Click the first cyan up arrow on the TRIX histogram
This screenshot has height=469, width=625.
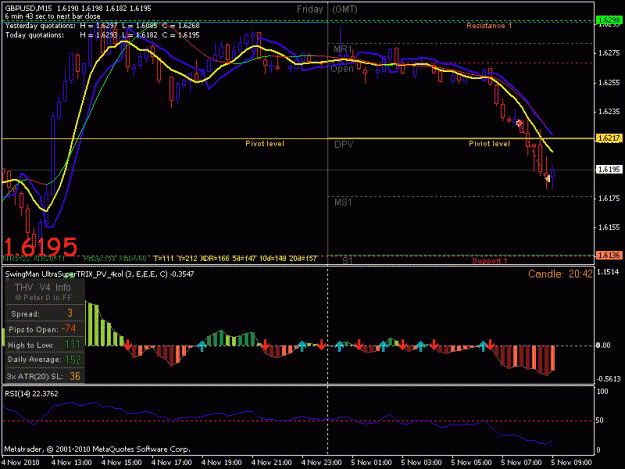202,346
